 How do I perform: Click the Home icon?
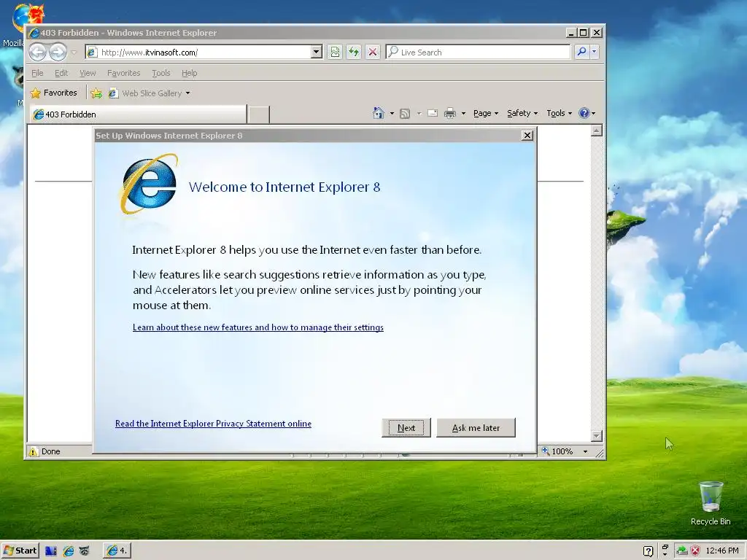pyautogui.click(x=379, y=113)
